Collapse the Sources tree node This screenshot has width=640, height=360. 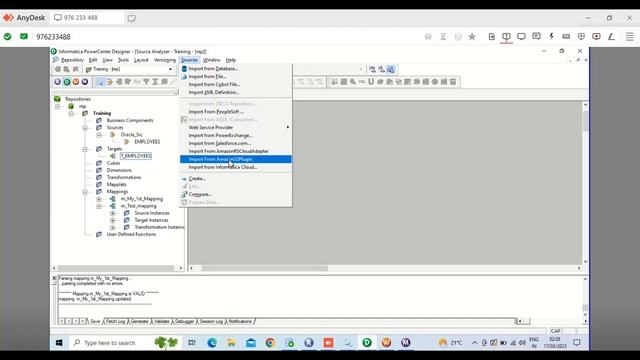click(x=85, y=128)
